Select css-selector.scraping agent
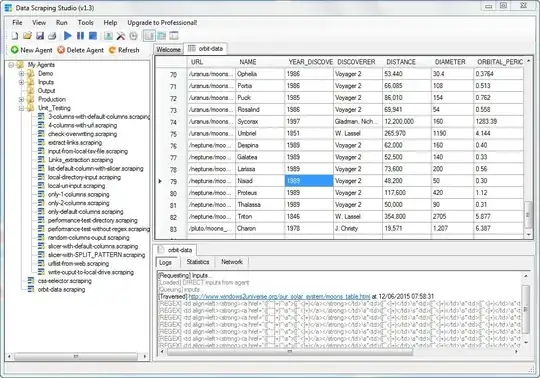This screenshot has width=540, height=378. [x=64, y=281]
